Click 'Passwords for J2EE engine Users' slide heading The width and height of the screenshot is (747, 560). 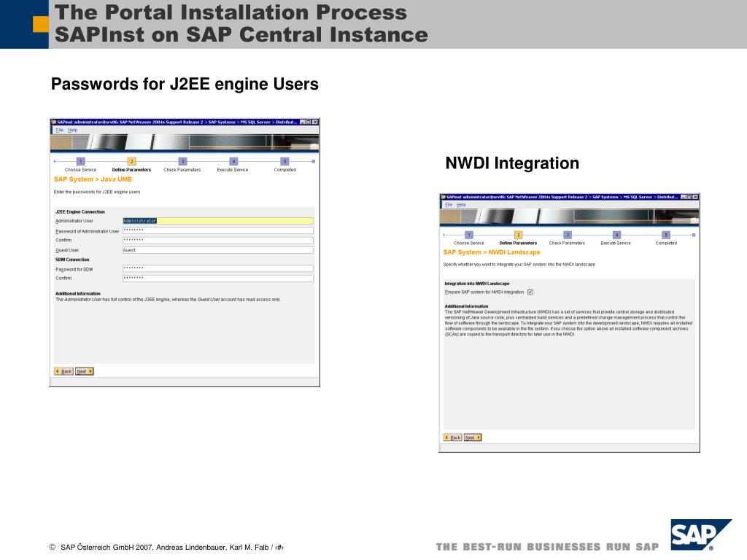click(185, 85)
